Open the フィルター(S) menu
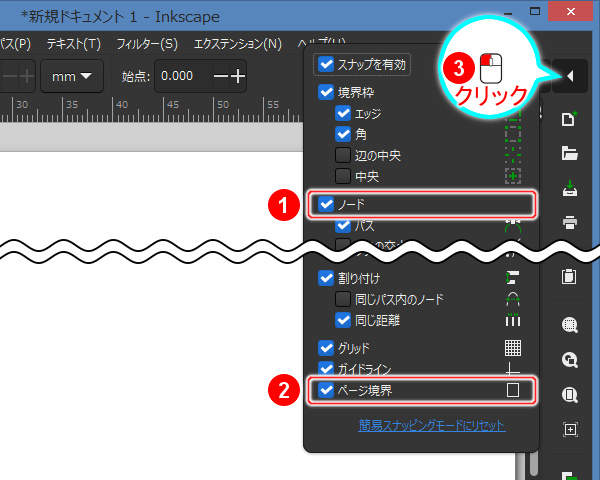The image size is (600, 480). tap(147, 44)
